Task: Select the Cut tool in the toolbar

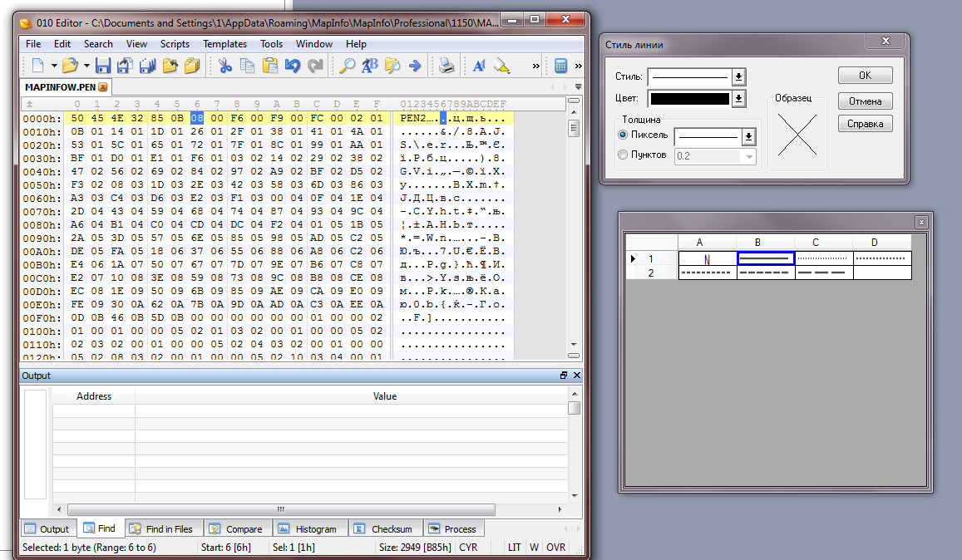Action: point(226,65)
